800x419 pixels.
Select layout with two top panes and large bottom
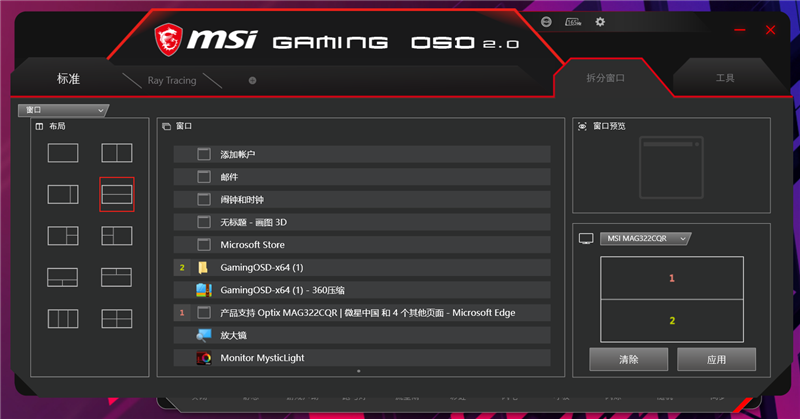point(117,277)
